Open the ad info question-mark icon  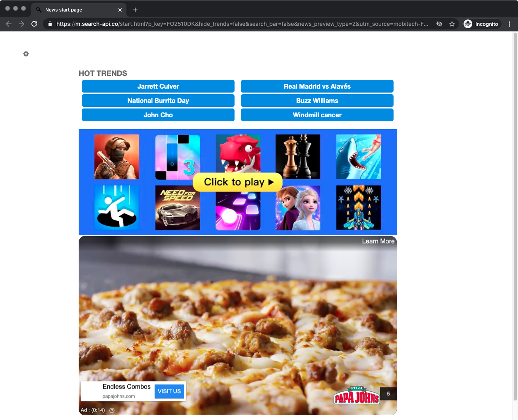coord(112,410)
